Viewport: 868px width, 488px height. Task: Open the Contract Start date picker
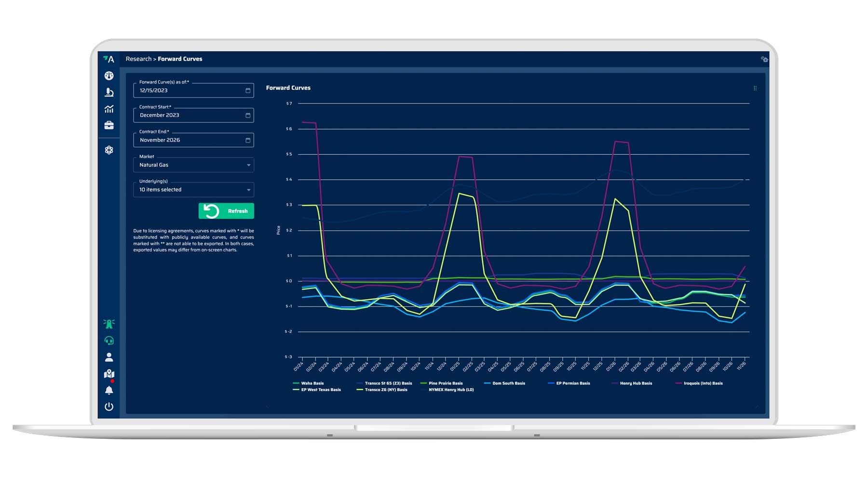(247, 115)
